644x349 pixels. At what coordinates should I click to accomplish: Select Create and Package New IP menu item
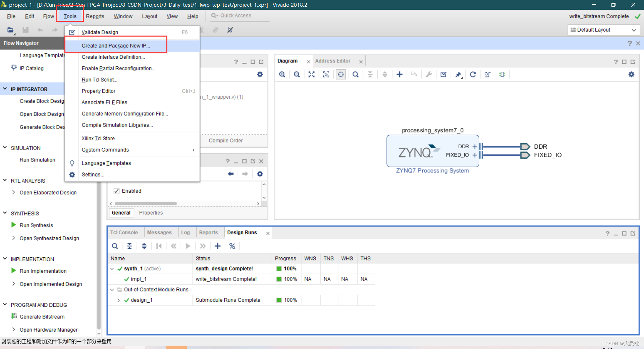[132, 46]
